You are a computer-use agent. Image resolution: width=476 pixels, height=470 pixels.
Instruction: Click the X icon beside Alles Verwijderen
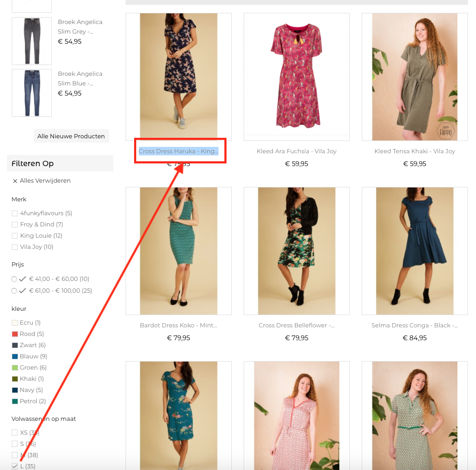15,181
